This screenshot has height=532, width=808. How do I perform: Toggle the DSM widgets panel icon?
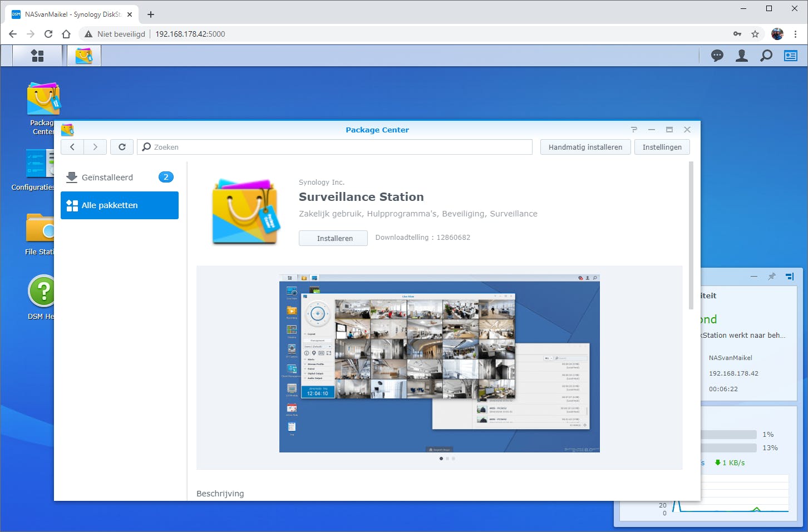pos(791,56)
